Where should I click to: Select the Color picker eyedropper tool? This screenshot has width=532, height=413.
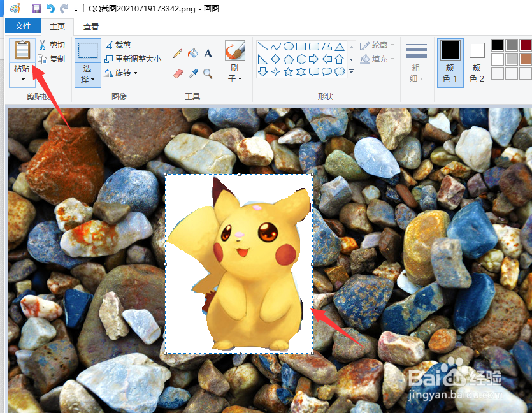[192, 73]
